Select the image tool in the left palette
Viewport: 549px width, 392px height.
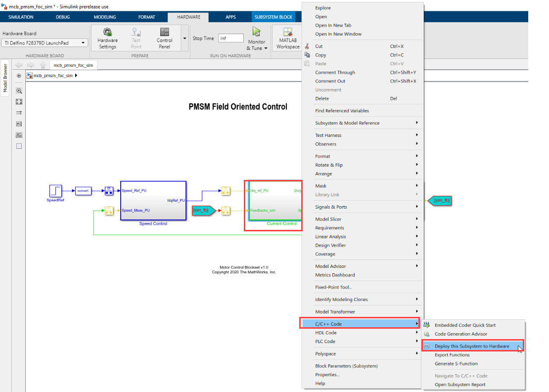tap(19, 135)
